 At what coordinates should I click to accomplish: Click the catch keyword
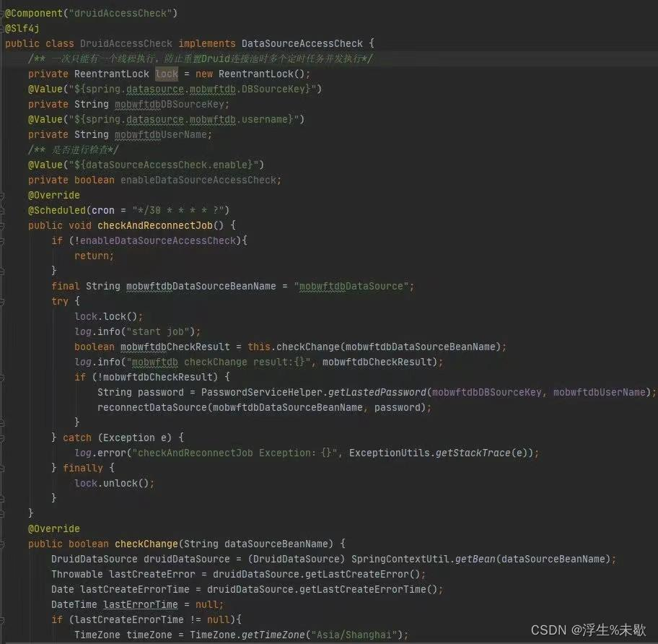76,438
